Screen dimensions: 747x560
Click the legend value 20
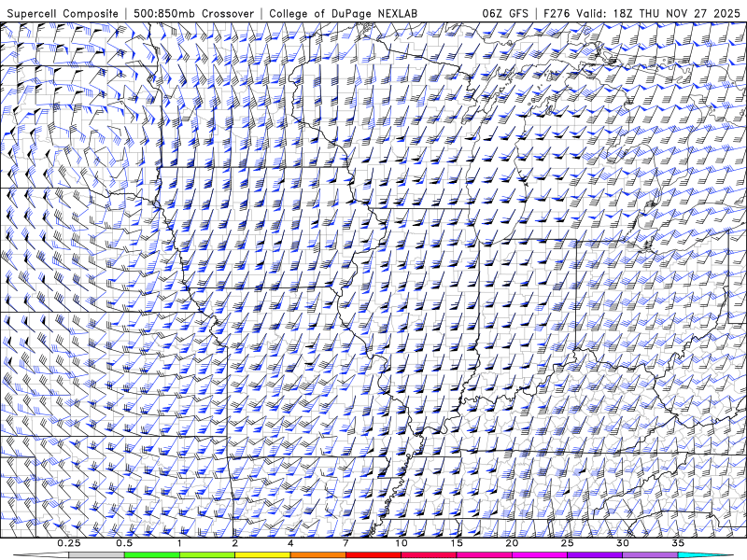click(512, 543)
